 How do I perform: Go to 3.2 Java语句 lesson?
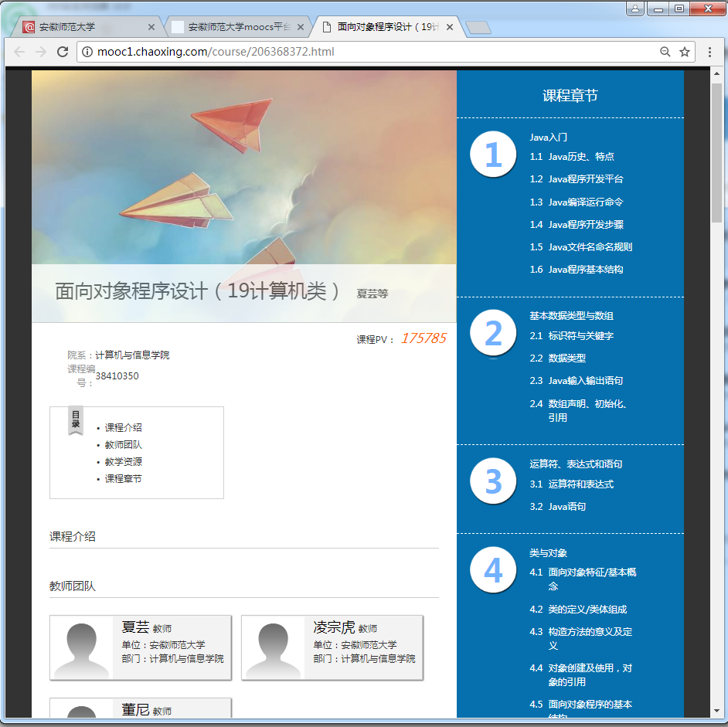pos(566,507)
